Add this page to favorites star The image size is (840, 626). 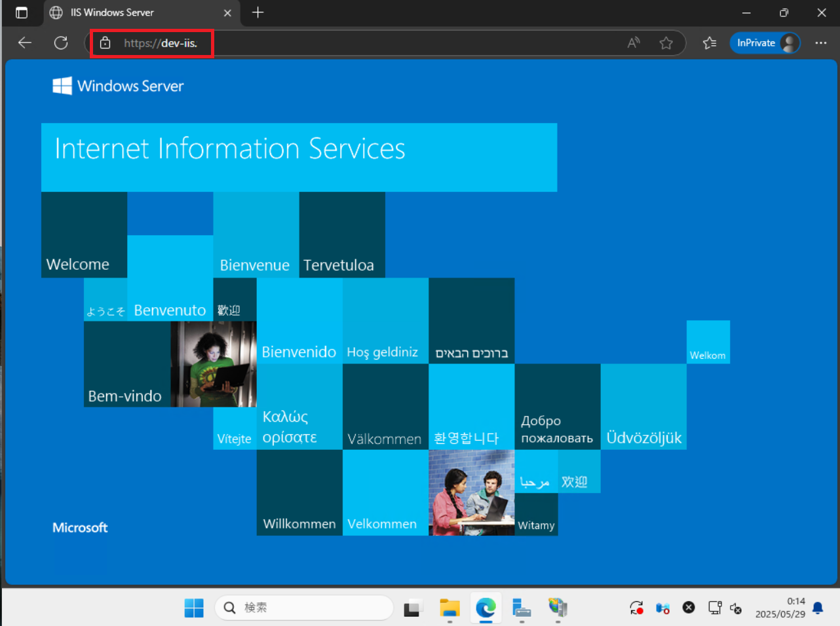pos(666,43)
